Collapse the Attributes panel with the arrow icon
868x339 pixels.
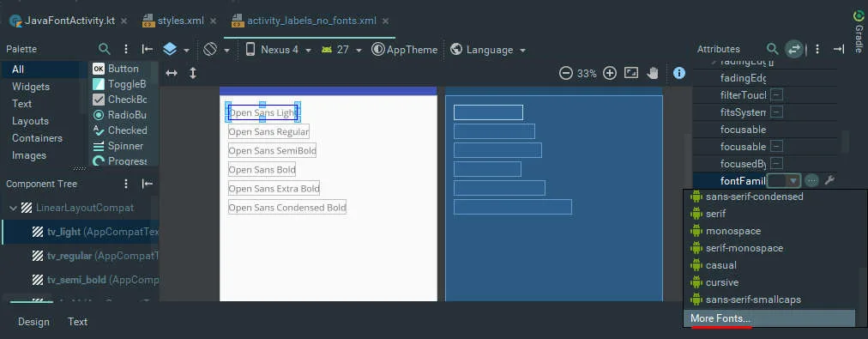pyautogui.click(x=838, y=49)
